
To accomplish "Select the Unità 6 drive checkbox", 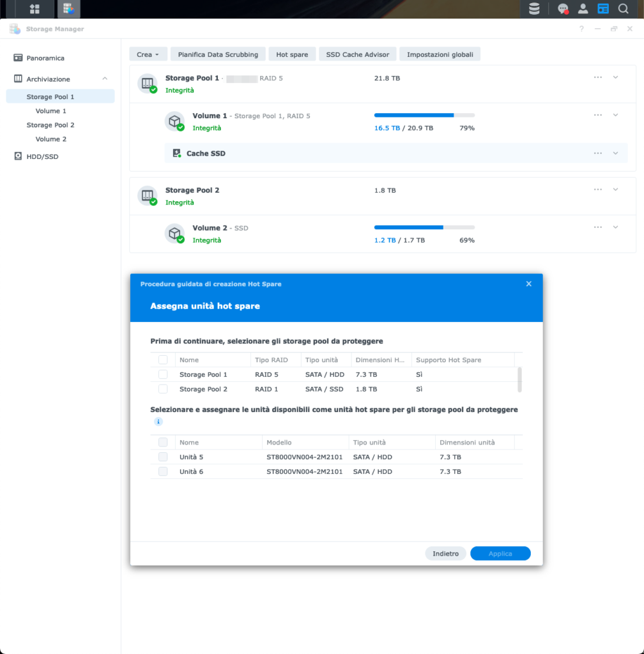I will pyautogui.click(x=163, y=471).
